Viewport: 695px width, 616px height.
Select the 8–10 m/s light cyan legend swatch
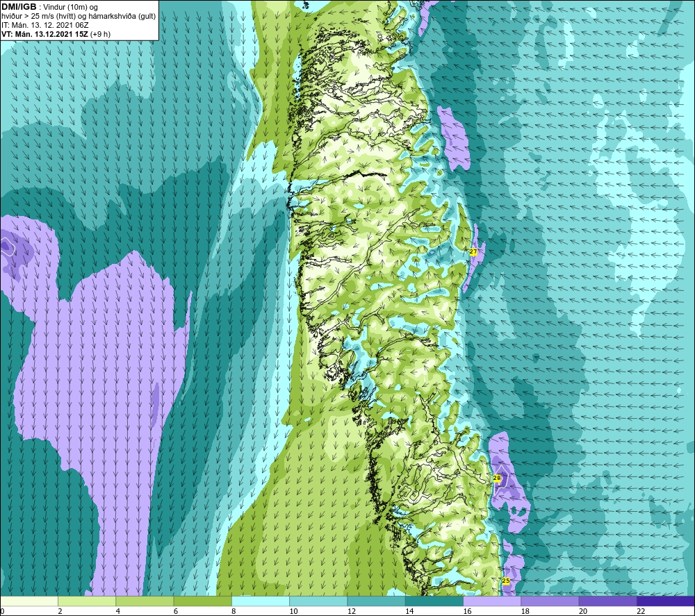point(261,601)
